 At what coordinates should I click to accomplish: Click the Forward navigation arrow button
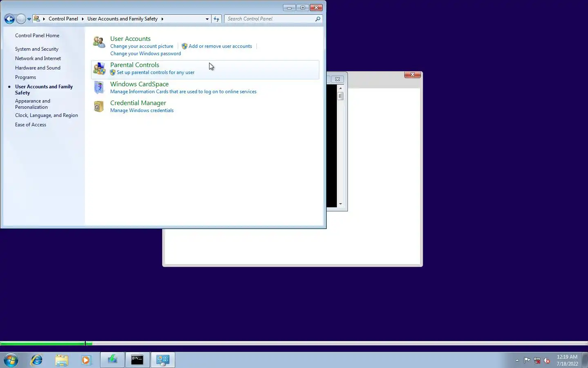[x=21, y=19]
